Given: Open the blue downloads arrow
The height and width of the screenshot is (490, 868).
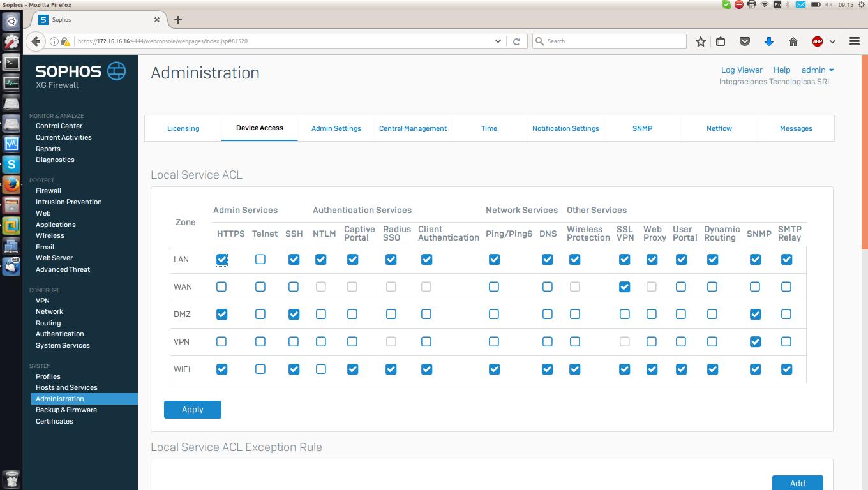Looking at the screenshot, I should click(x=769, y=41).
